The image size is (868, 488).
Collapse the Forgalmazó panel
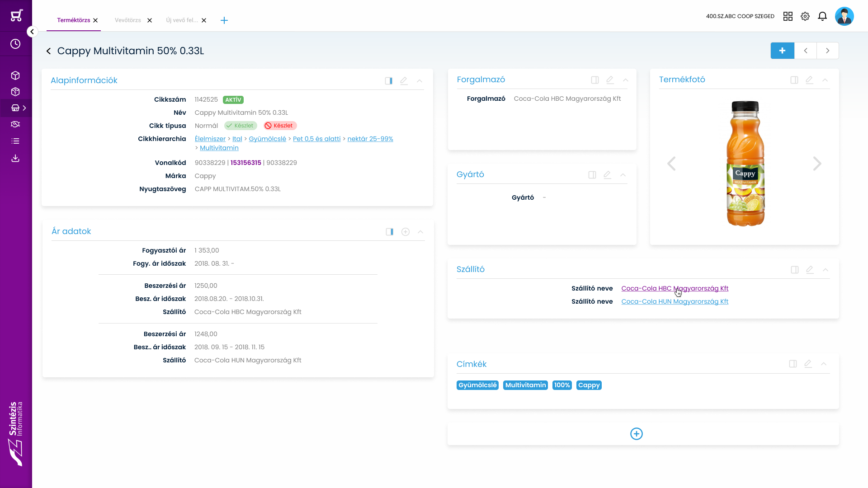(626, 80)
